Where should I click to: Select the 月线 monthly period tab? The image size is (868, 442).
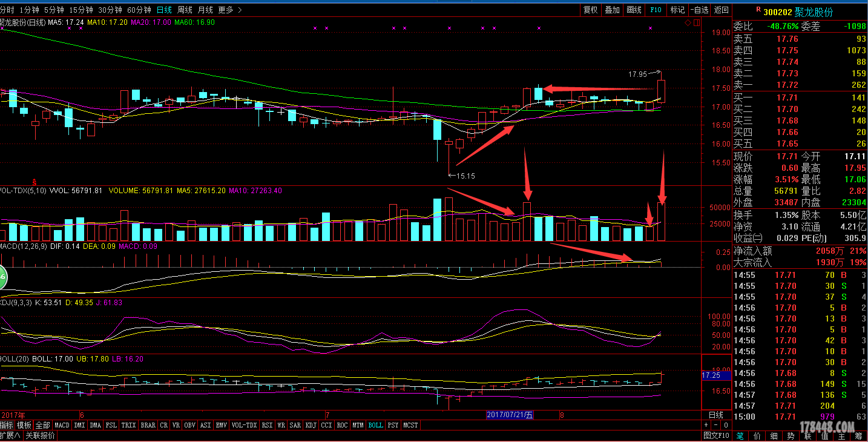tap(205, 10)
